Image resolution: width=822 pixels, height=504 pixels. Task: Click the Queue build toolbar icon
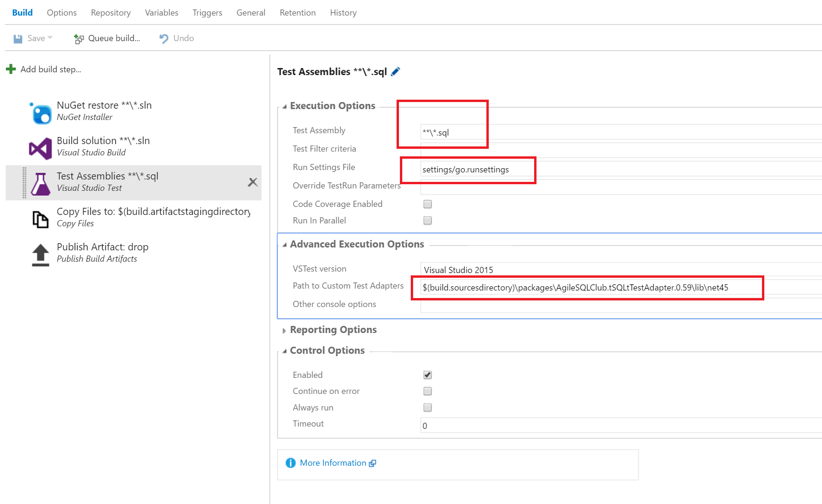[x=78, y=39]
